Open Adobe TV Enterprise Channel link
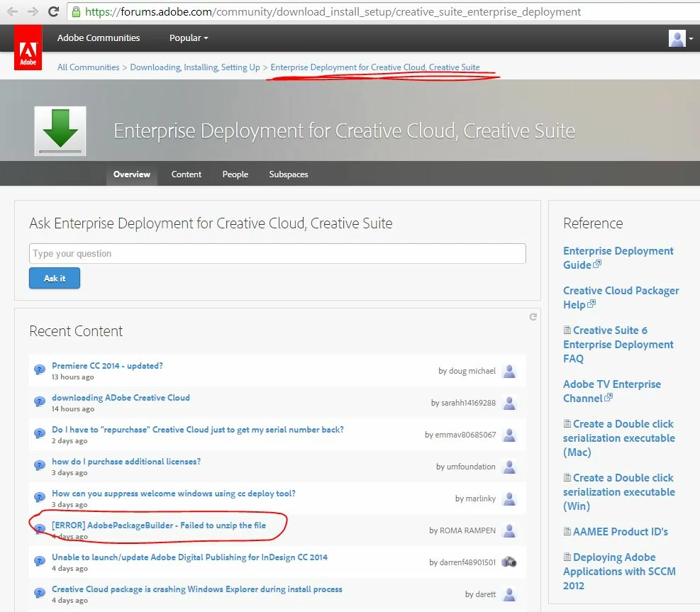This screenshot has height=612, width=700. [612, 391]
